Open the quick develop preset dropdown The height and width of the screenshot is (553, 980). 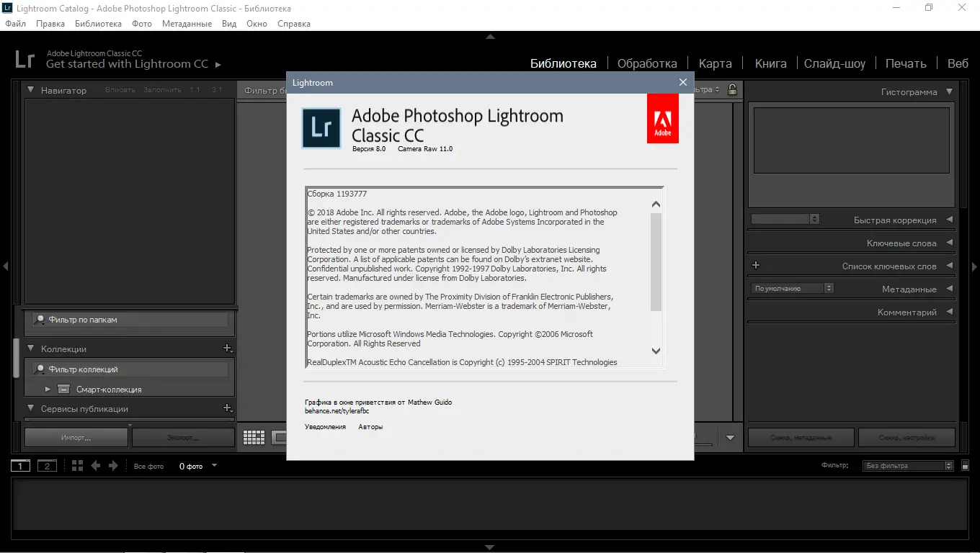pos(785,219)
